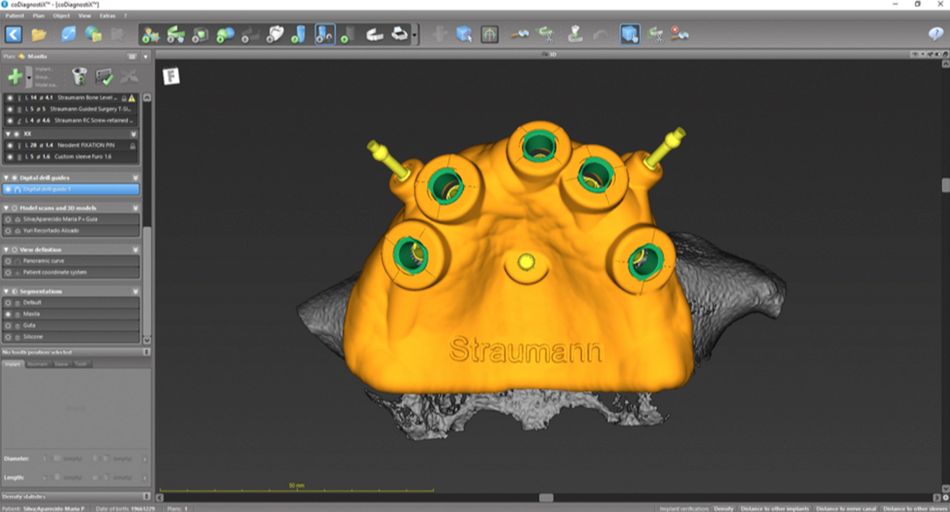The height and width of the screenshot is (512, 950).
Task: Select the Guia segmentation row
Action: coord(71,325)
